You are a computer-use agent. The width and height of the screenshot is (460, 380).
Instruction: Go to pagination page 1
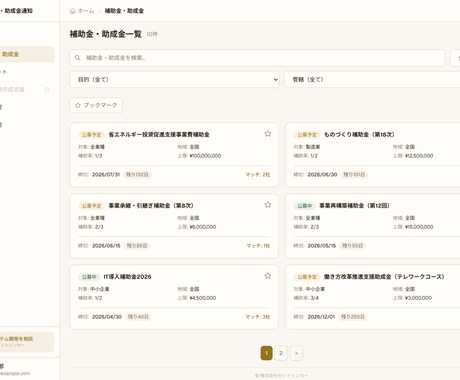(266, 353)
